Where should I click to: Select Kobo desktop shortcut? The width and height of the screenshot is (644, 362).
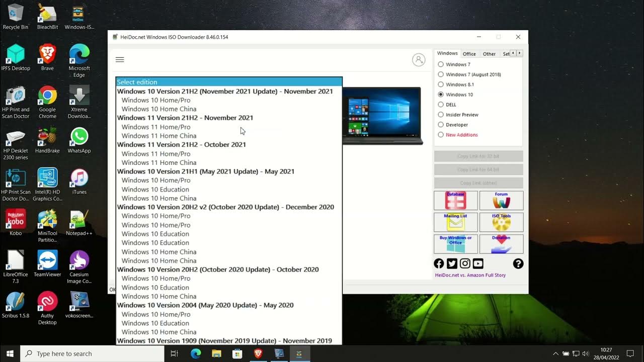coord(16,223)
